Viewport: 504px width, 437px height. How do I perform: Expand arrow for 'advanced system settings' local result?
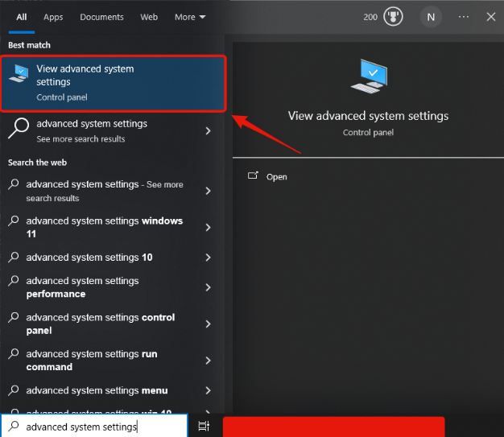(208, 131)
